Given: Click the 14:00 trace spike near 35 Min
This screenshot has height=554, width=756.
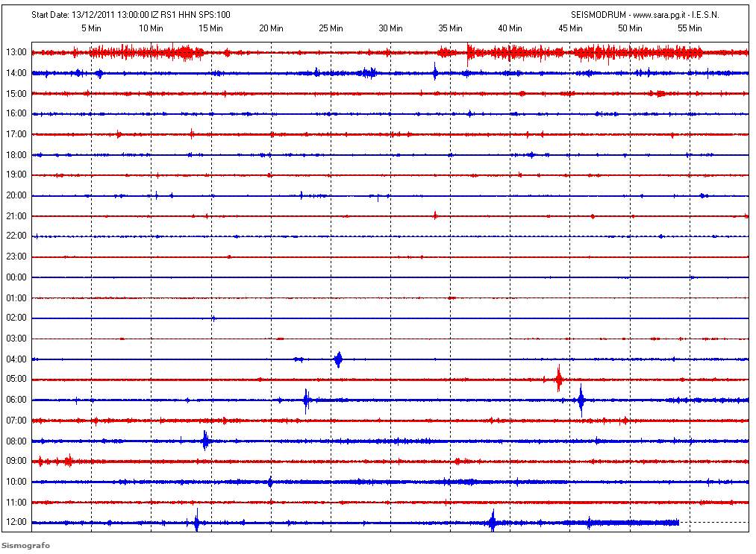Looking at the screenshot, I should point(435,72).
